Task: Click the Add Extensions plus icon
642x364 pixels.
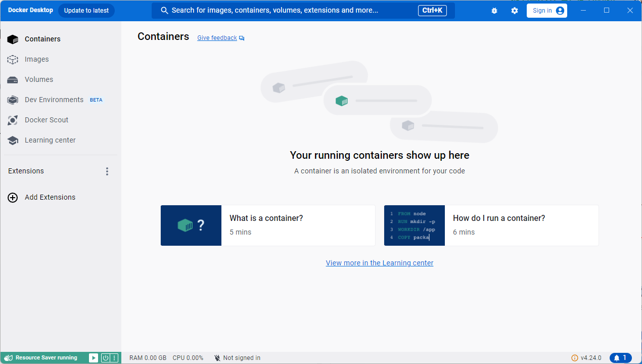Action: (13, 198)
